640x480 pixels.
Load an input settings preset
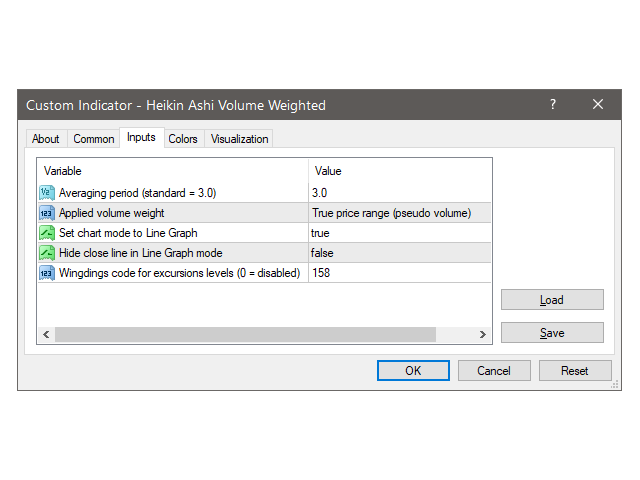(x=552, y=300)
